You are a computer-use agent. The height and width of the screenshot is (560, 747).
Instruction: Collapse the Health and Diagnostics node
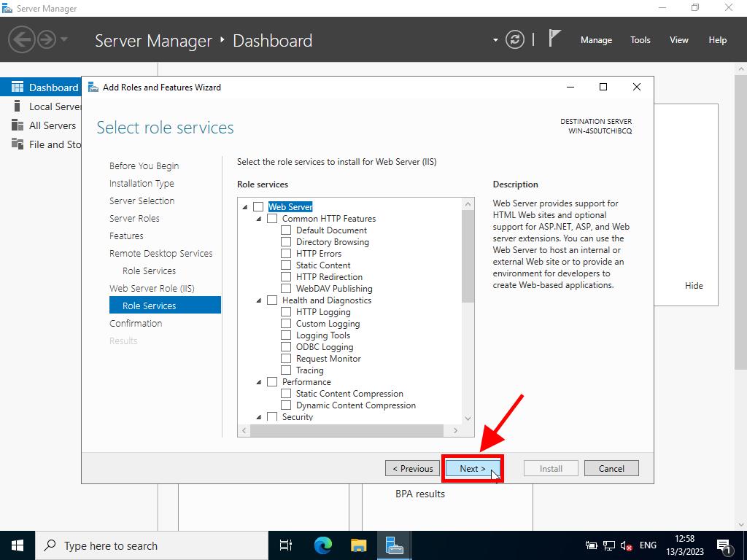click(x=259, y=300)
